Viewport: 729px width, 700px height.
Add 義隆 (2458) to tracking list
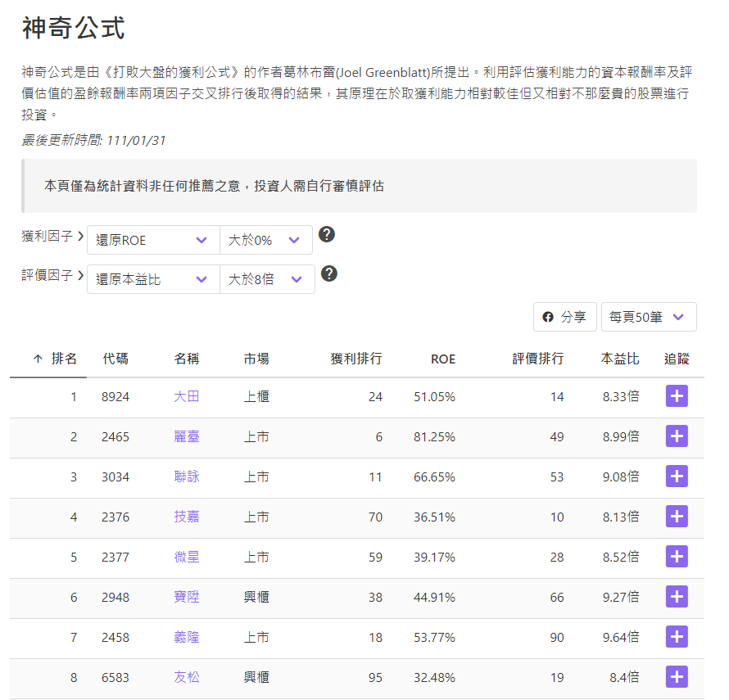(x=677, y=637)
